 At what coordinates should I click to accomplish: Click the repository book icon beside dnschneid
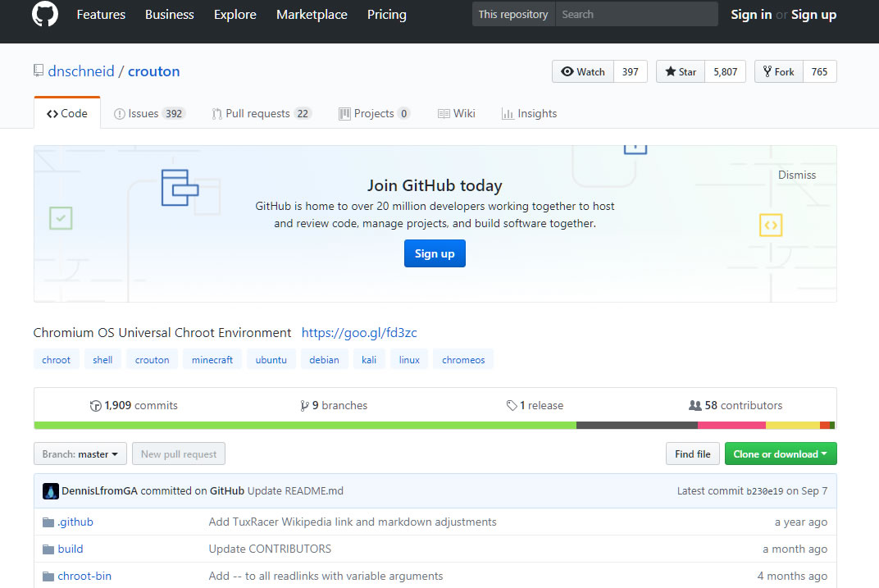coord(38,71)
